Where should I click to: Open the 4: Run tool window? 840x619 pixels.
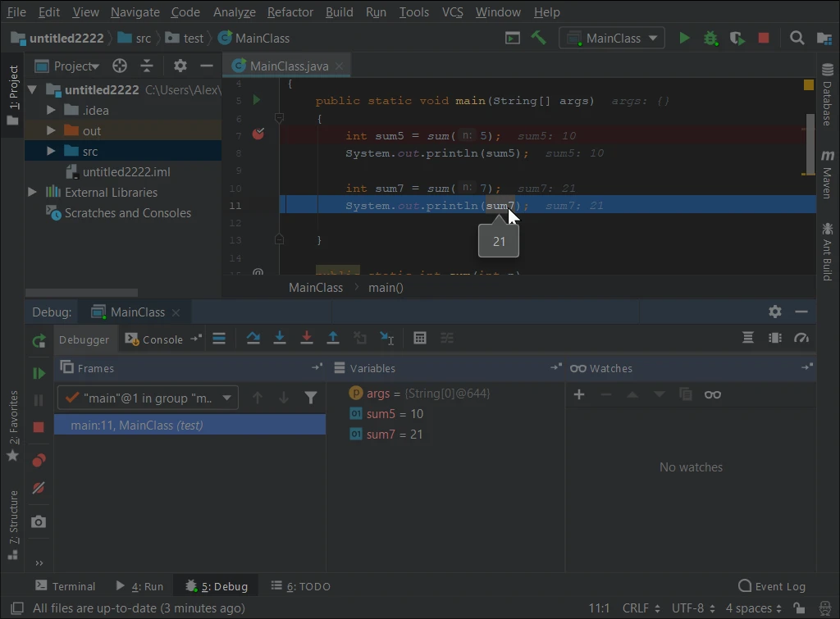[x=139, y=586]
